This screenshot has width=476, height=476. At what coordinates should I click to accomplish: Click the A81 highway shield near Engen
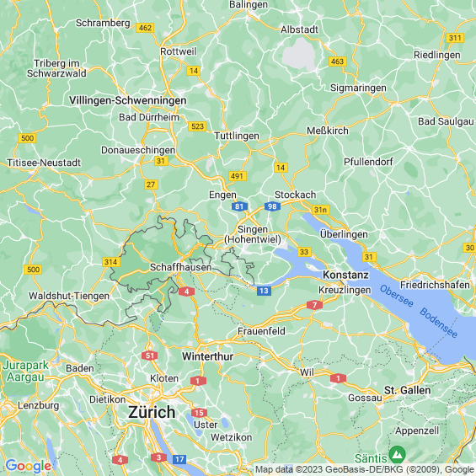click(x=239, y=206)
